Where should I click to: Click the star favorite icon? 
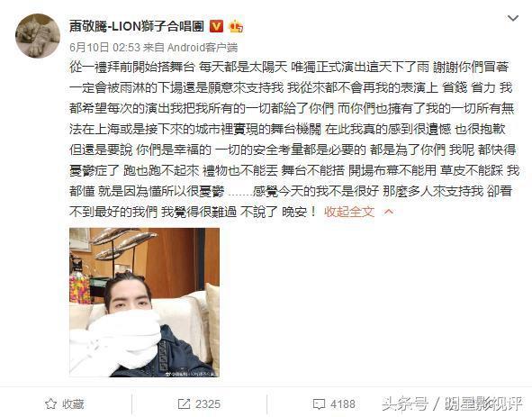point(50,403)
